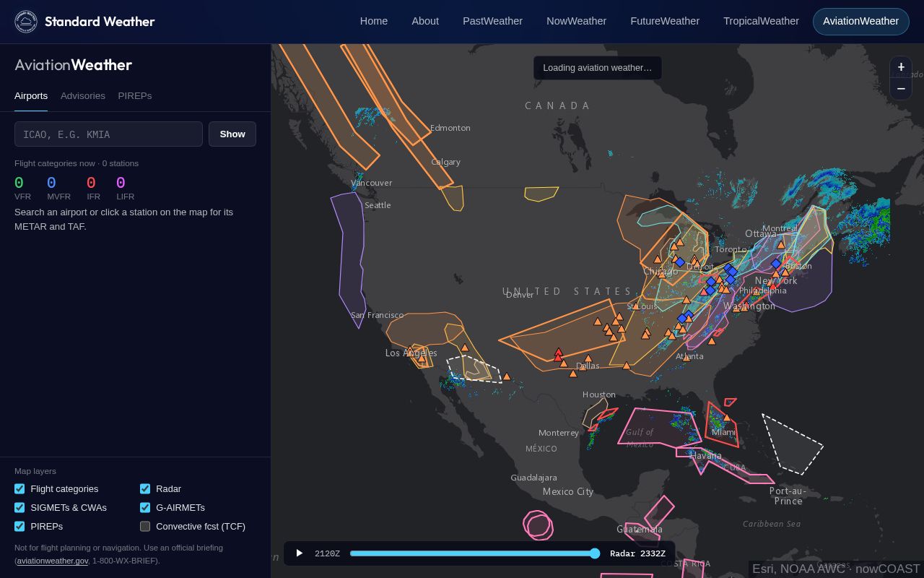Toggle the PIREPs layer checkbox
This screenshot has height=578, width=924.
click(19, 527)
